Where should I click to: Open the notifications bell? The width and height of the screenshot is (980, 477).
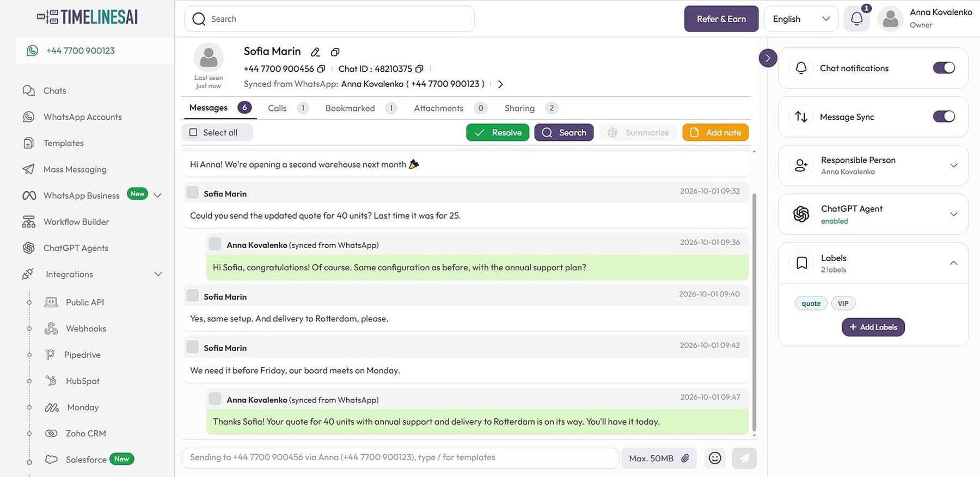(856, 19)
